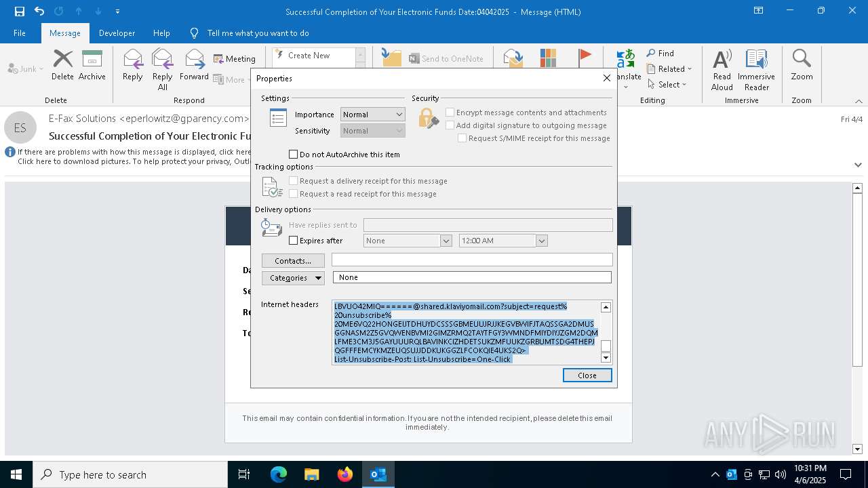Switch to Message tab

coord(65,33)
